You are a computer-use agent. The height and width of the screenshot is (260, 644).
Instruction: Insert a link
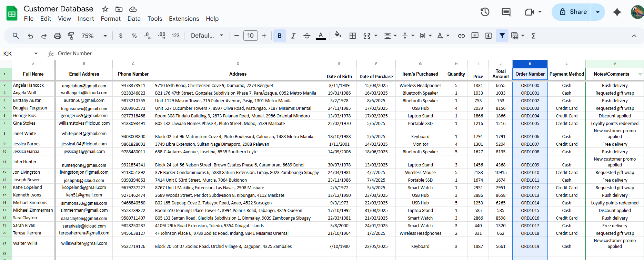click(461, 36)
